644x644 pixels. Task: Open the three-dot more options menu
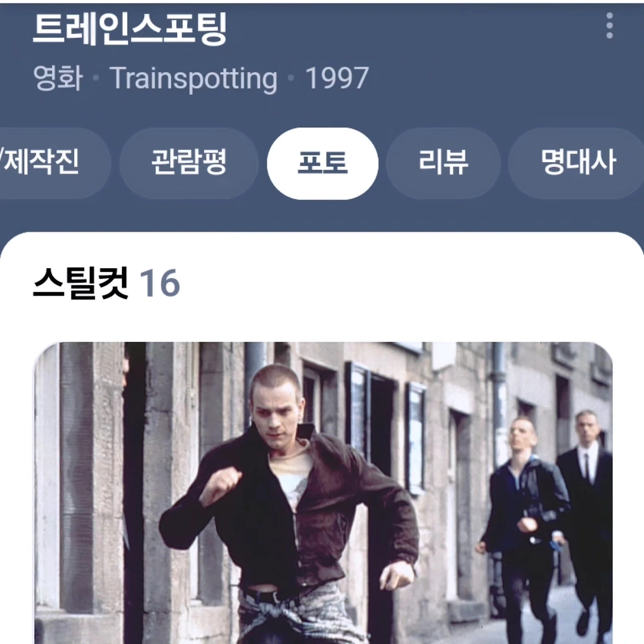[x=609, y=26]
